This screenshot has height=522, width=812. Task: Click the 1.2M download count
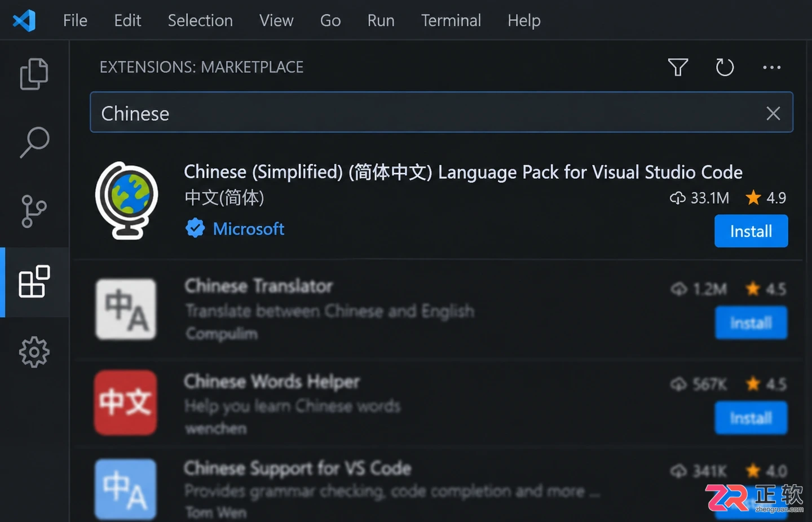coord(699,289)
